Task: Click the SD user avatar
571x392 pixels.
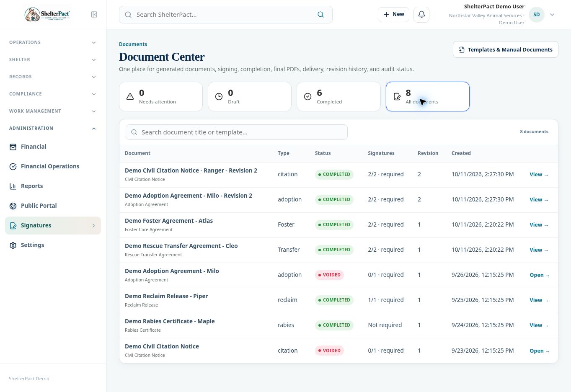Action: click(537, 15)
